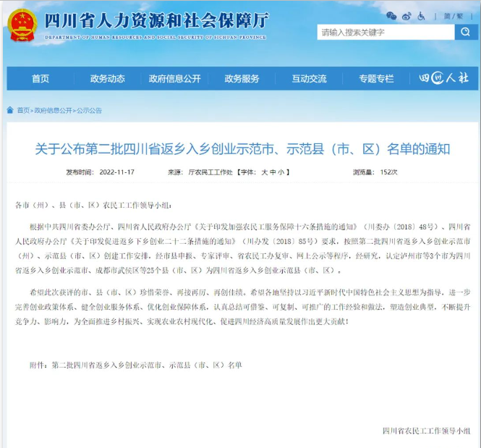Click the 四川人社 logo in navbar
The height and width of the screenshot is (448, 481).
443,78
